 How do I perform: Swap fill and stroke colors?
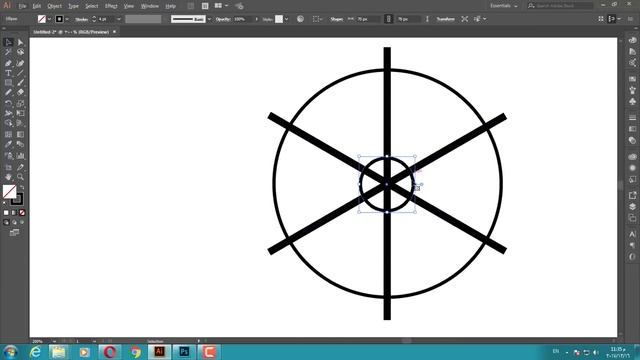(x=22, y=187)
